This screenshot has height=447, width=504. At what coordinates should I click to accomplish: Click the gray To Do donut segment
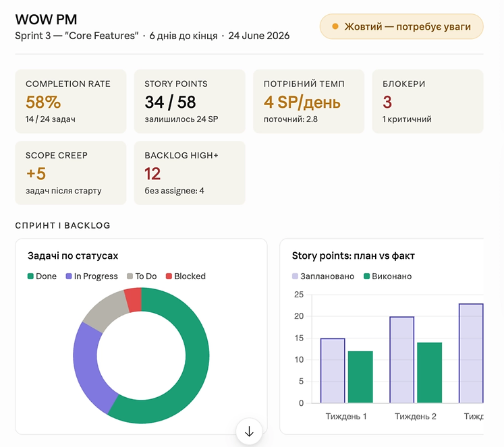(x=106, y=310)
